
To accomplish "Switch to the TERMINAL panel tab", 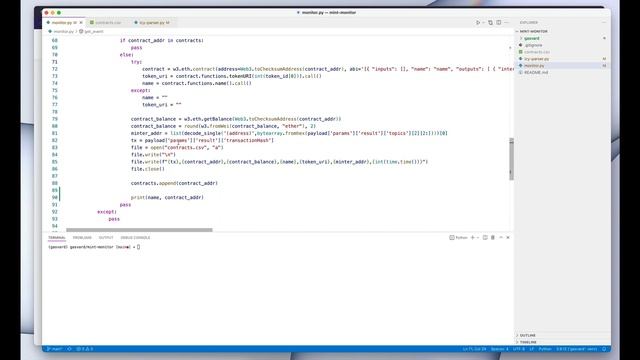I will point(57,238).
